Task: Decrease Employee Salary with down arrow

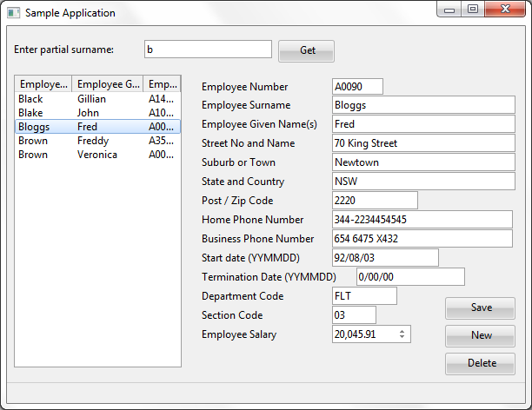Action: point(402,338)
